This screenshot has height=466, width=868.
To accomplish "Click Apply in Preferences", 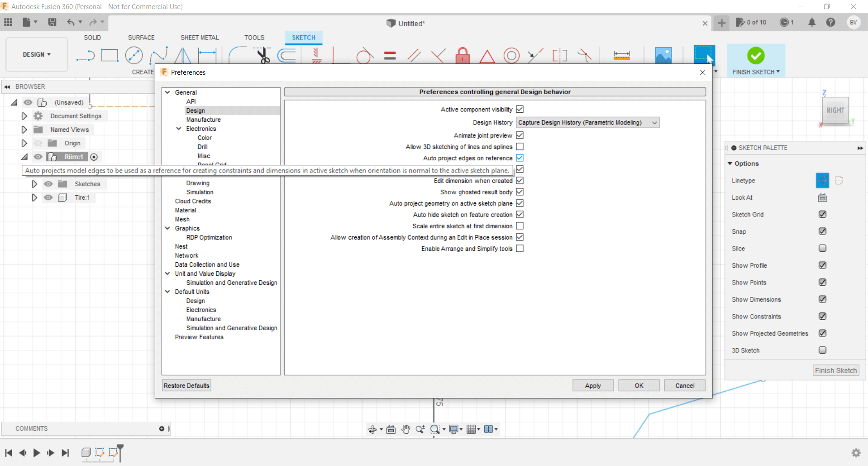I will [593, 385].
